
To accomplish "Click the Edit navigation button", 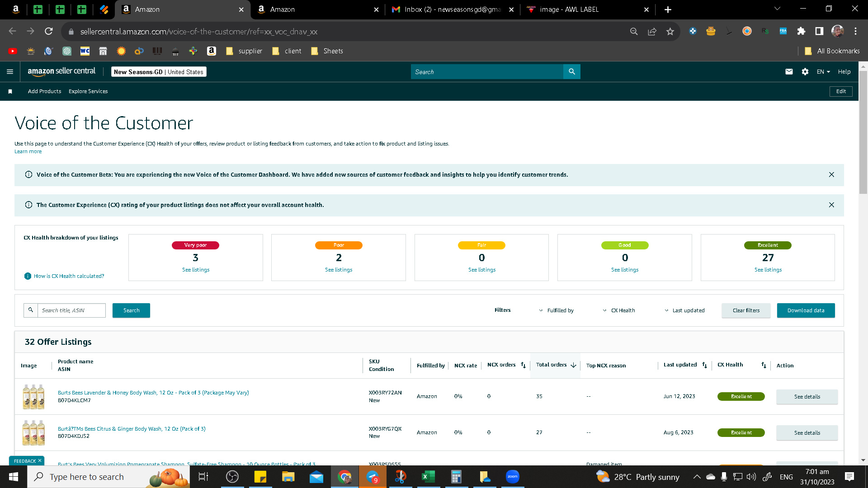I will click(x=841, y=91).
